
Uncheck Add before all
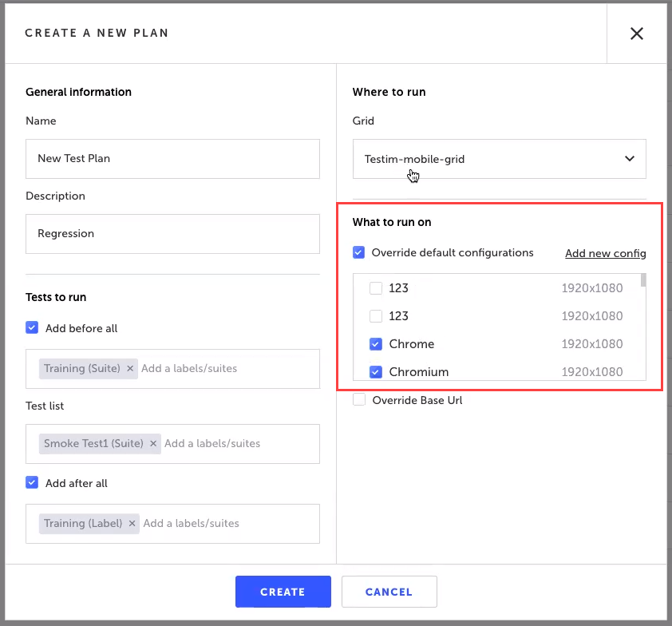[x=31, y=327]
